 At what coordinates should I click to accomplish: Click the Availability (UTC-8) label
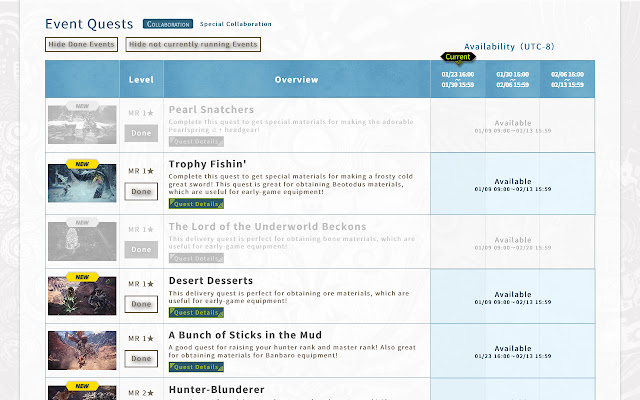click(509, 47)
